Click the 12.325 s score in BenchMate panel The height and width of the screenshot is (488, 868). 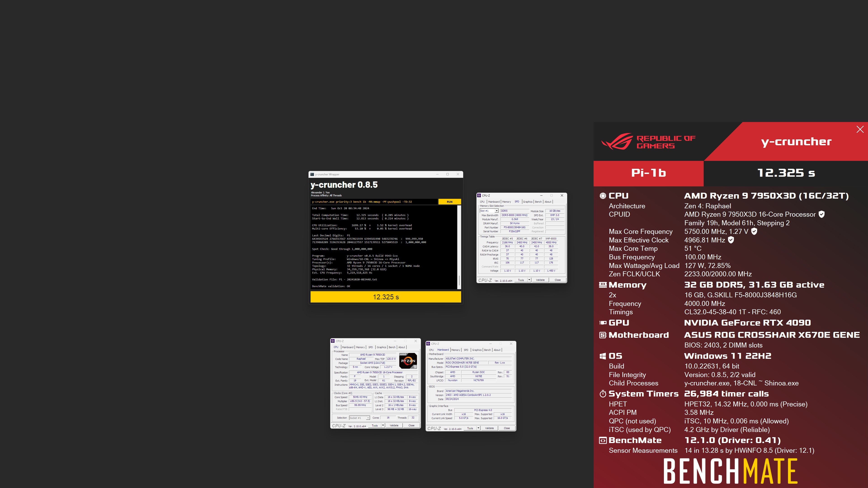(x=786, y=173)
